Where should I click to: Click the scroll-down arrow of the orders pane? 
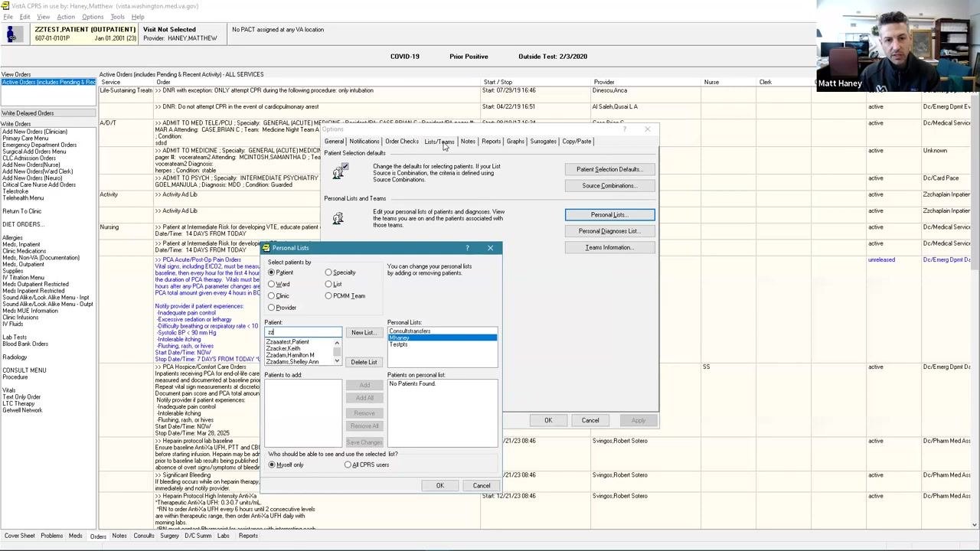[x=975, y=524]
